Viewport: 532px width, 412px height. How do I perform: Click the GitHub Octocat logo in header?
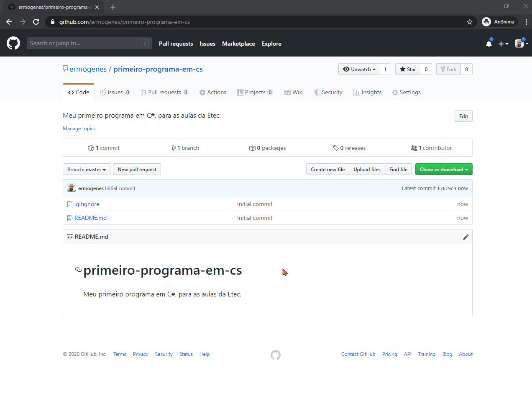pyautogui.click(x=13, y=43)
